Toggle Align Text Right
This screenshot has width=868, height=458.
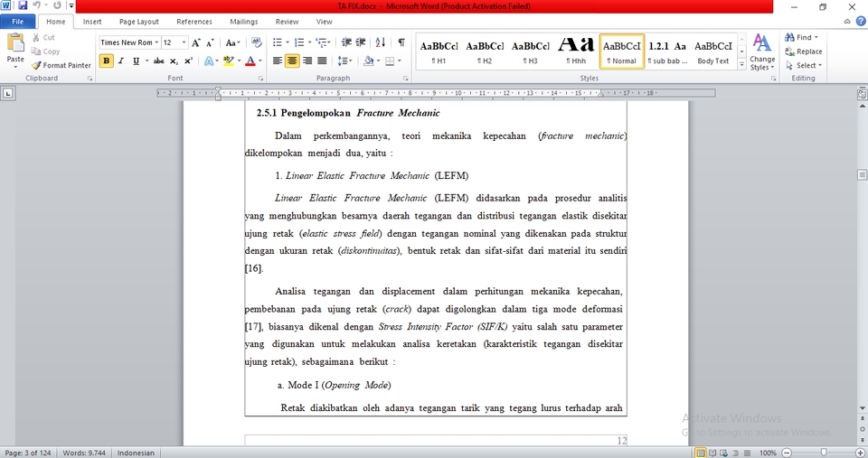point(307,61)
